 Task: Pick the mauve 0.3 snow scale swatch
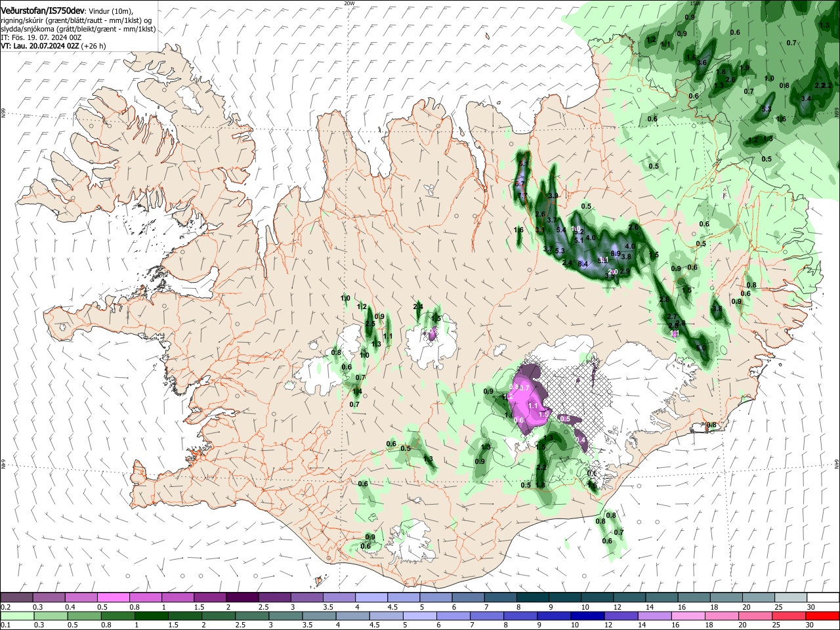49,597
